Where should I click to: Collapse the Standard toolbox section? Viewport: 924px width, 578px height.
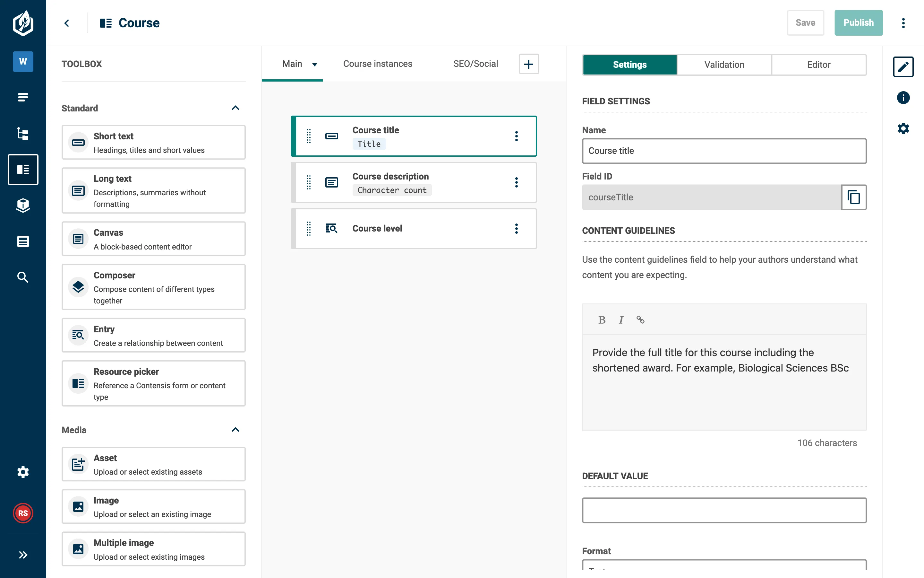click(x=235, y=108)
